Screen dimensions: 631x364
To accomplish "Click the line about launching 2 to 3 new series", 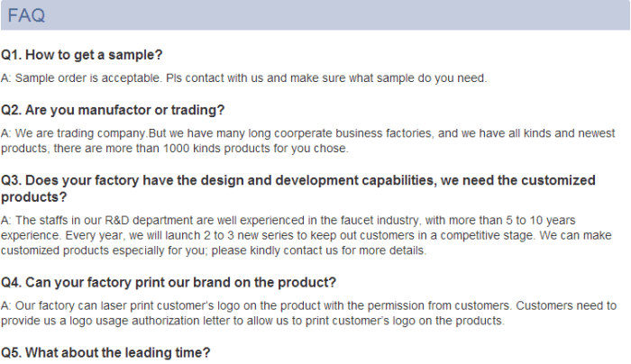I will pyautogui.click(x=306, y=235).
